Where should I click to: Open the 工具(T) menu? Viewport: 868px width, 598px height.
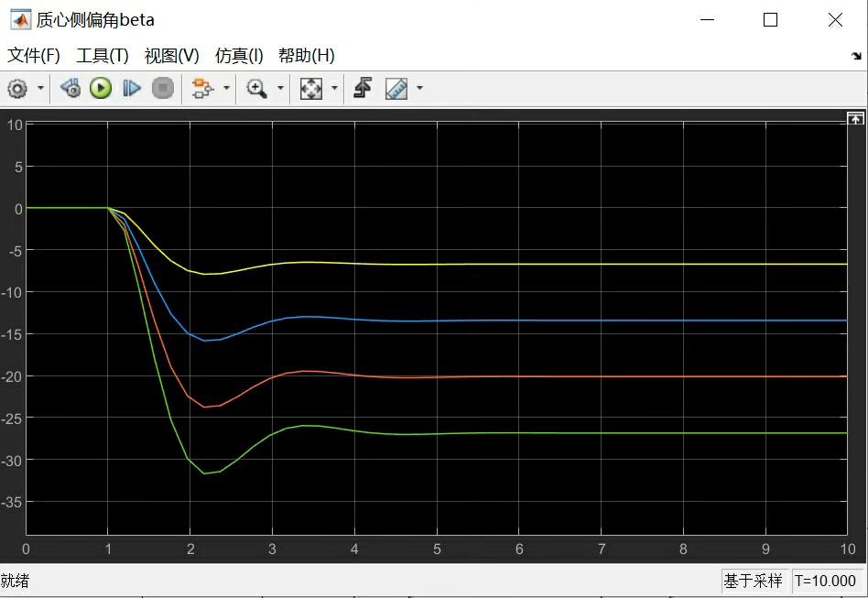[103, 55]
